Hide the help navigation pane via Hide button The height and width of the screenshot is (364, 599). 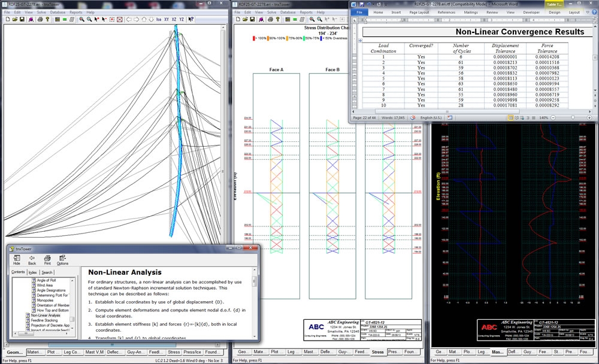pyautogui.click(x=17, y=260)
